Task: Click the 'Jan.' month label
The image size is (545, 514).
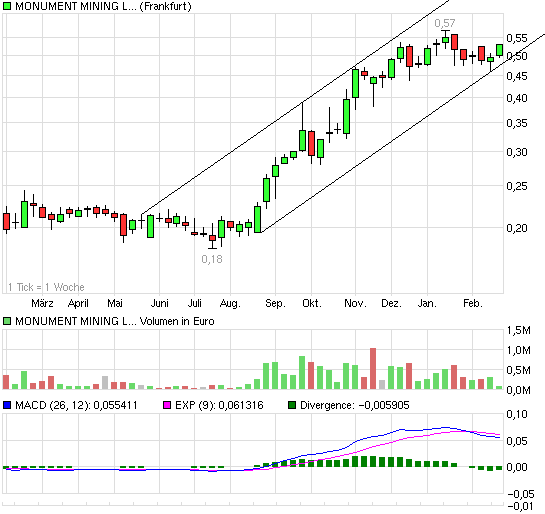Action: tap(427, 303)
